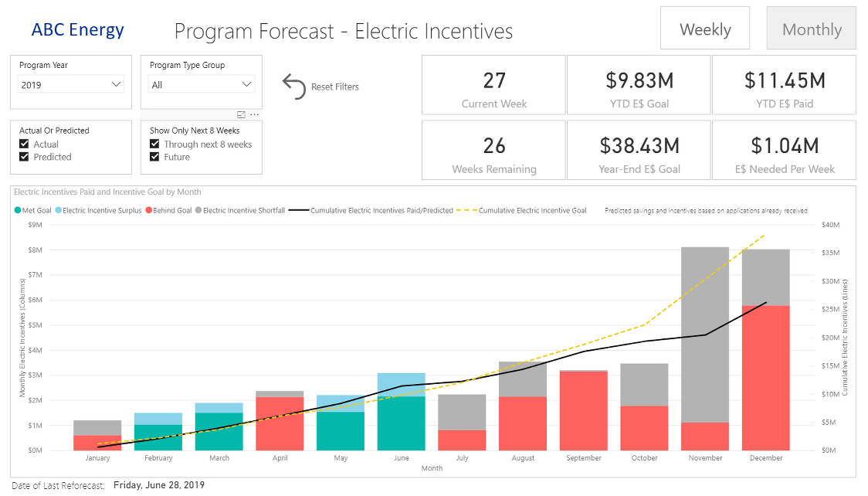The image size is (868, 496).
Task: Open the Program Year dropdown
Action: (117, 84)
